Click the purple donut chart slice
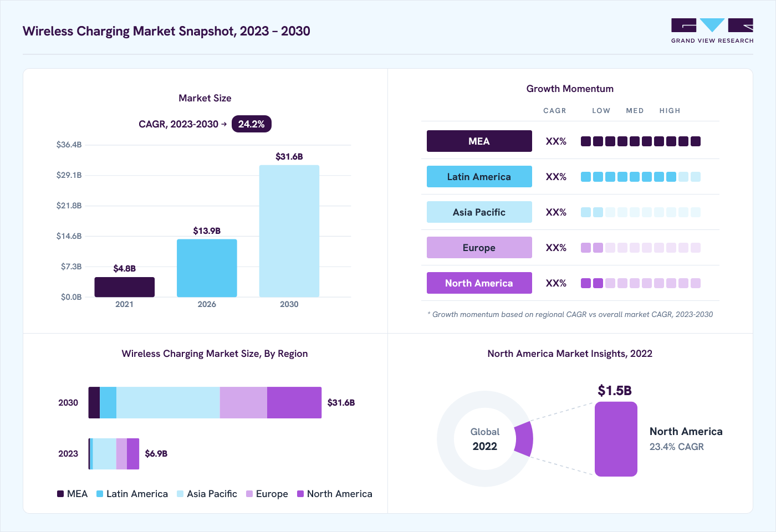This screenshot has height=532, width=776. click(524, 439)
